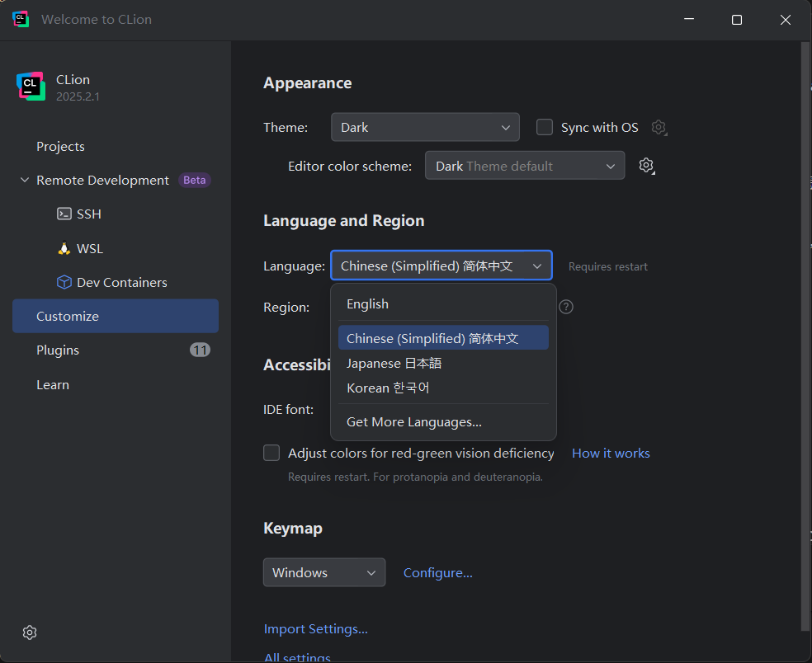Open the Theme dropdown showing Dark

(425, 127)
